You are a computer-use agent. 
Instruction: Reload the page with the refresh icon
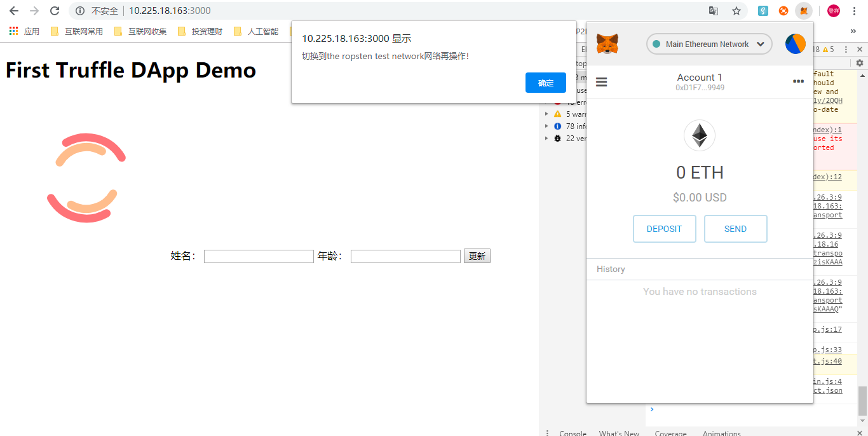[55, 11]
